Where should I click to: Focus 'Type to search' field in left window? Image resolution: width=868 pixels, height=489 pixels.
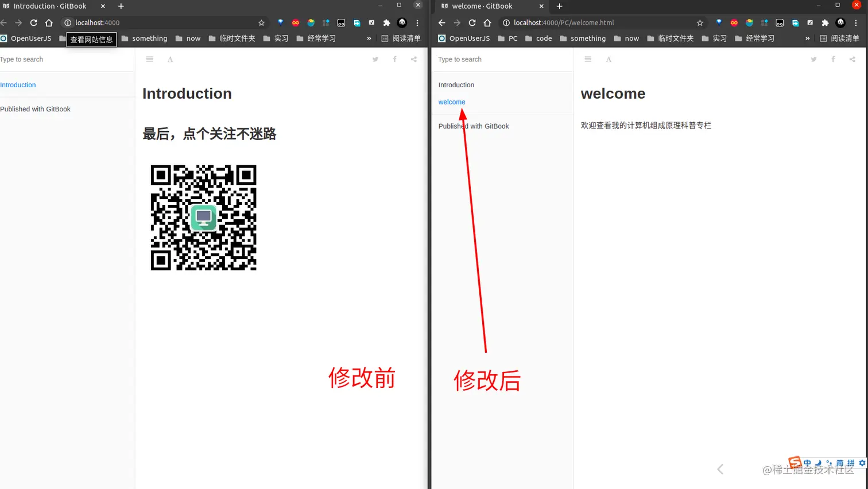(x=67, y=59)
